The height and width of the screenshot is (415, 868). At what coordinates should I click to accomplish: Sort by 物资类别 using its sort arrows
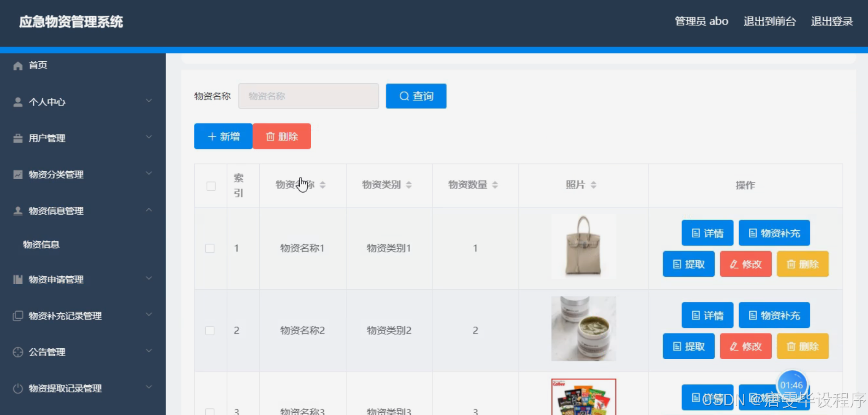tap(409, 185)
